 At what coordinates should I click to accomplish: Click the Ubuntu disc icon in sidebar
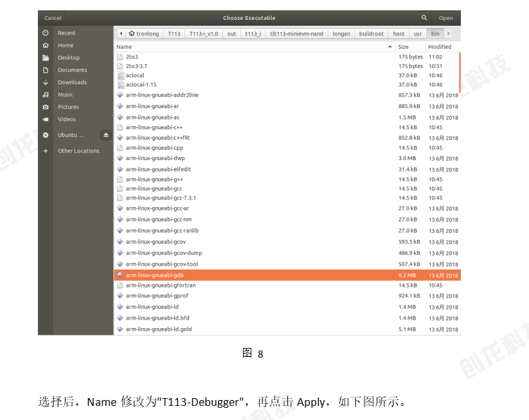pyautogui.click(x=46, y=135)
